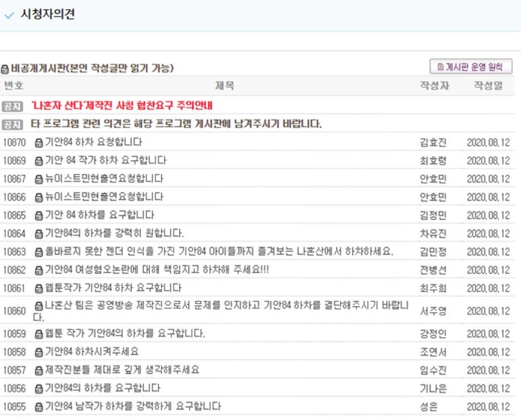Viewport: 521px width, 420px height.
Task: Click the 제목 column header
Action: [224, 86]
